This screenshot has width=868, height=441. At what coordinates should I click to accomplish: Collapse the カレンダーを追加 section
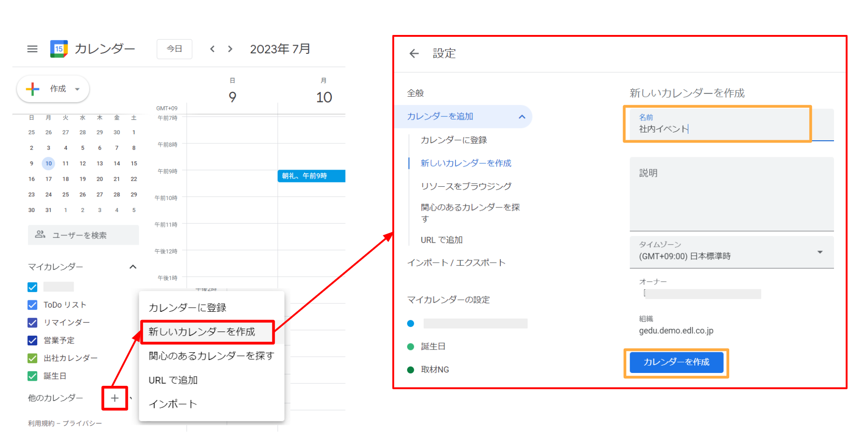[x=522, y=117]
